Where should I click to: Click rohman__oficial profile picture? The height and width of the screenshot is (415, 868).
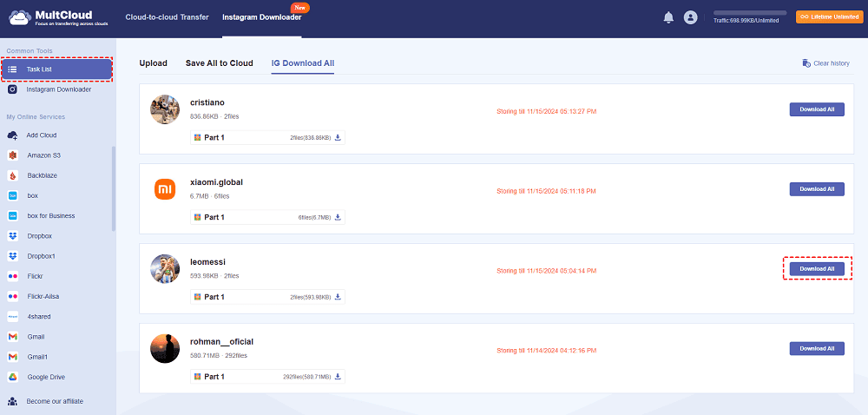tap(165, 349)
